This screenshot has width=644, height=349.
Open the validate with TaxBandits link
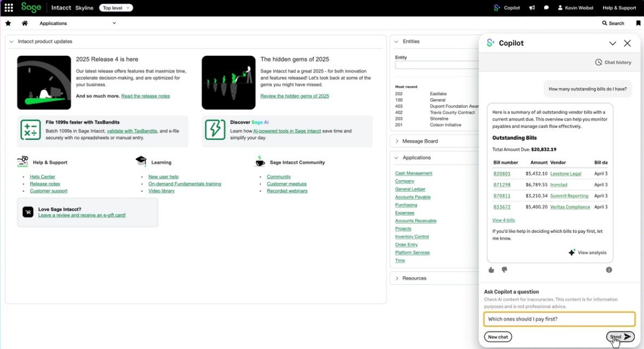pyautogui.click(x=132, y=131)
